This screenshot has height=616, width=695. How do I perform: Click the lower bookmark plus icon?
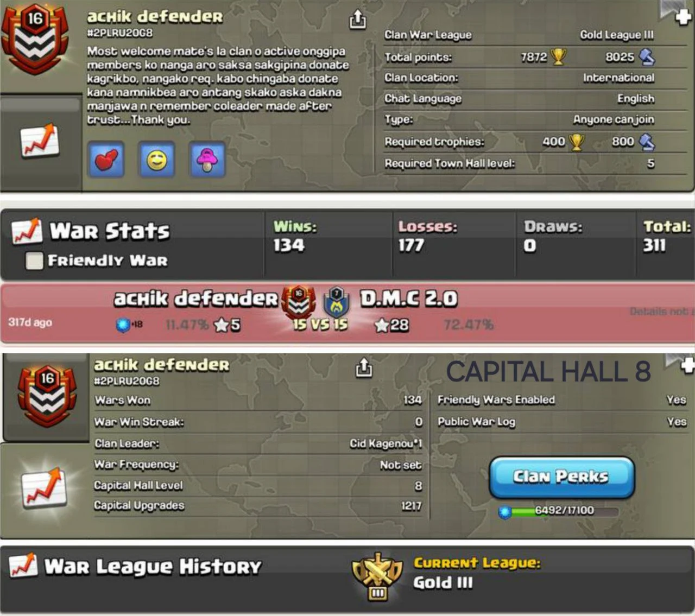click(683, 365)
